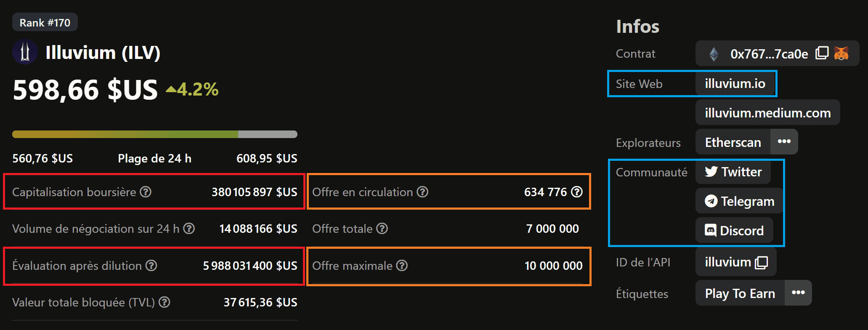The width and height of the screenshot is (868, 330).
Task: Open the illuvium.medium.com blog link
Action: pyautogui.click(x=767, y=112)
